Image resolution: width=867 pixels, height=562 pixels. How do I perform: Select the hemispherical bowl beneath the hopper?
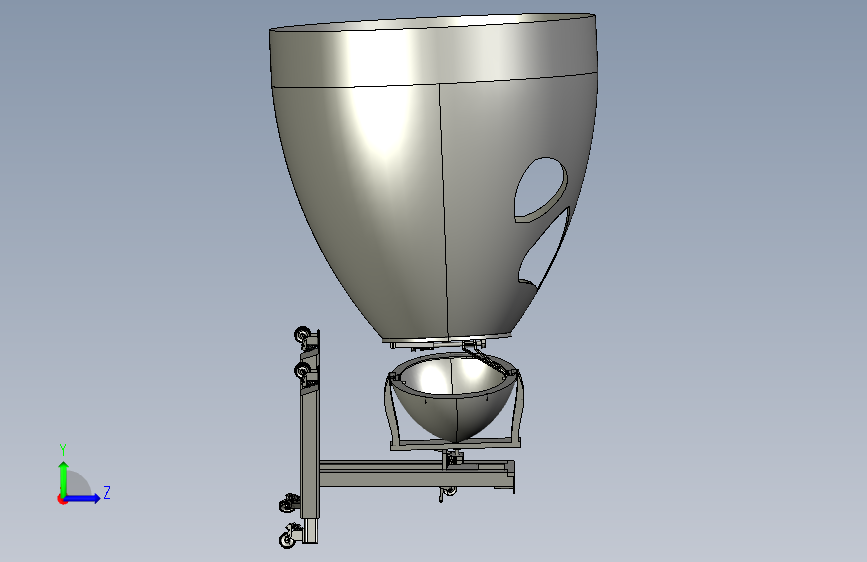tap(455, 407)
